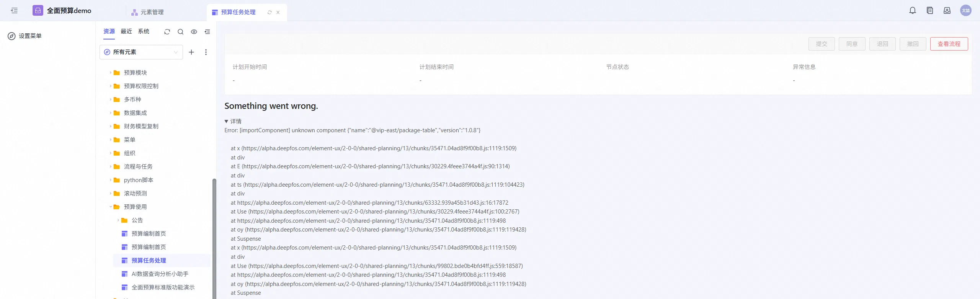This screenshot has height=299, width=980.
Task: Open more options vertical dots menu
Action: pyautogui.click(x=206, y=52)
